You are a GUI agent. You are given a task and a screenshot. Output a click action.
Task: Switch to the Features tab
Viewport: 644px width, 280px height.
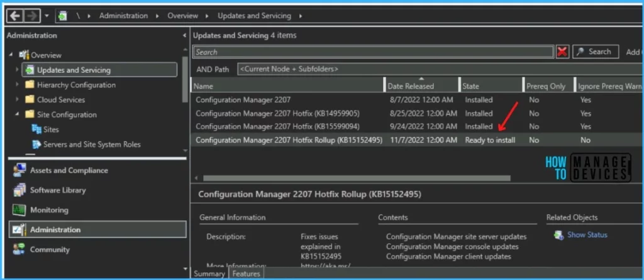click(247, 274)
